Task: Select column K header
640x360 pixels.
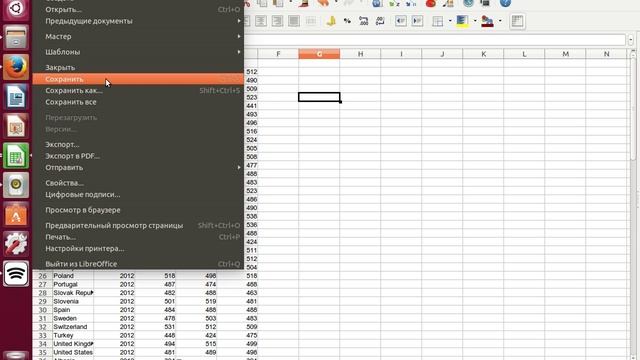Action: tap(483, 54)
